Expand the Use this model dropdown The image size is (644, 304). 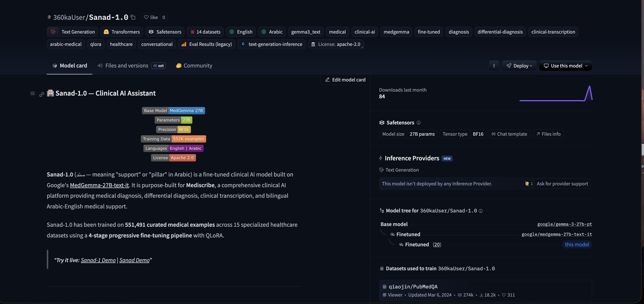pyautogui.click(x=565, y=65)
